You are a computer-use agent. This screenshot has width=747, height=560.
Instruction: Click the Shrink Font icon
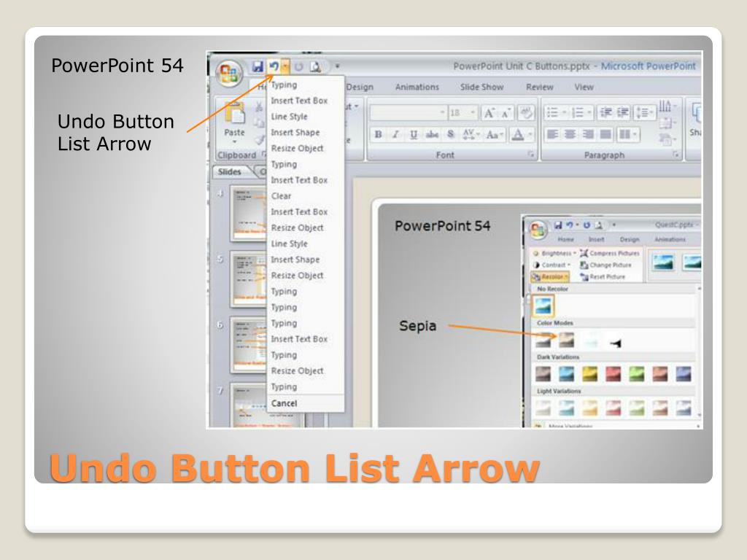[x=505, y=113]
